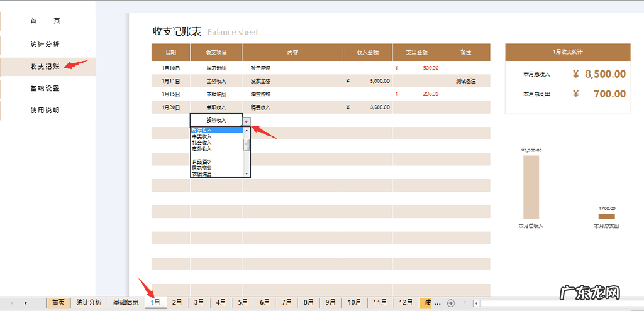The image size is (644, 311).
Task: Open the 收支项目 cell dropdown arrow
Action: pos(246,122)
